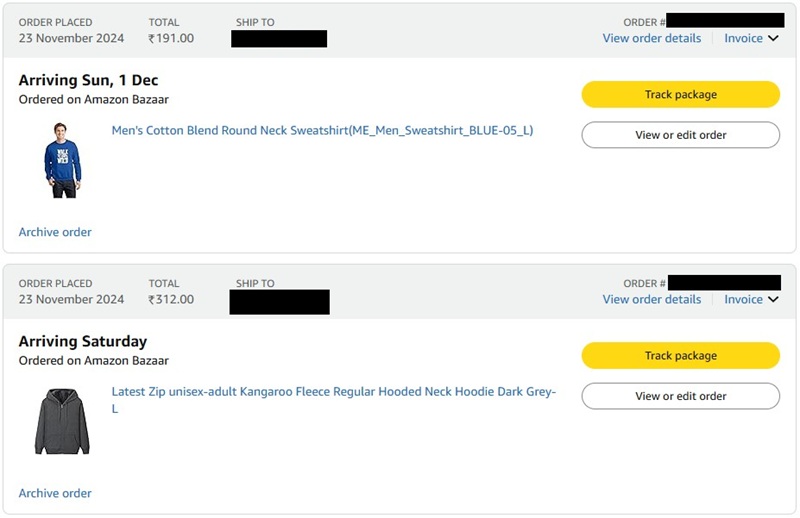Track package for the sweatshirt order
The image size is (800, 518).
click(680, 94)
